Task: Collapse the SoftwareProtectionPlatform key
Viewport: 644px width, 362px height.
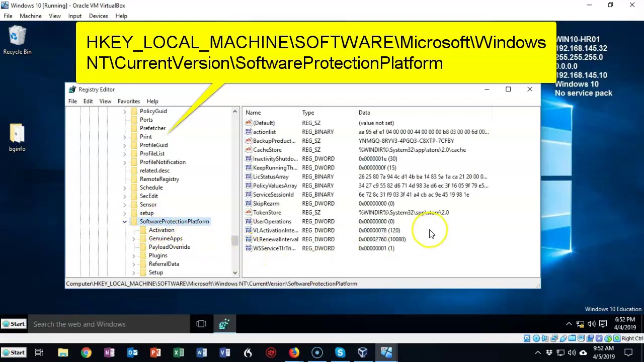Action: 125,222
